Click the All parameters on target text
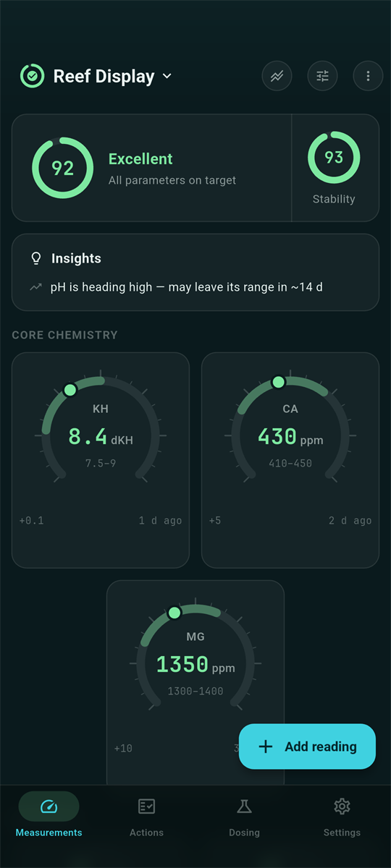391x868 pixels. pyautogui.click(x=172, y=180)
